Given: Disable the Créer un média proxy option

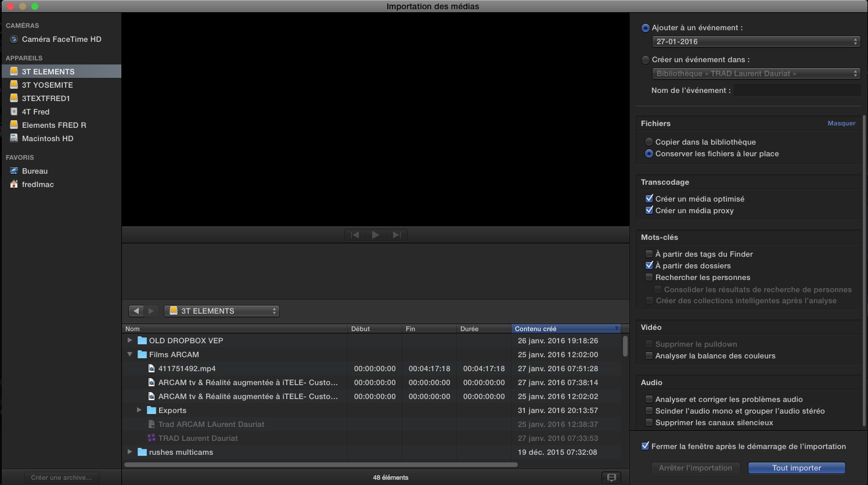Looking at the screenshot, I should (x=649, y=210).
